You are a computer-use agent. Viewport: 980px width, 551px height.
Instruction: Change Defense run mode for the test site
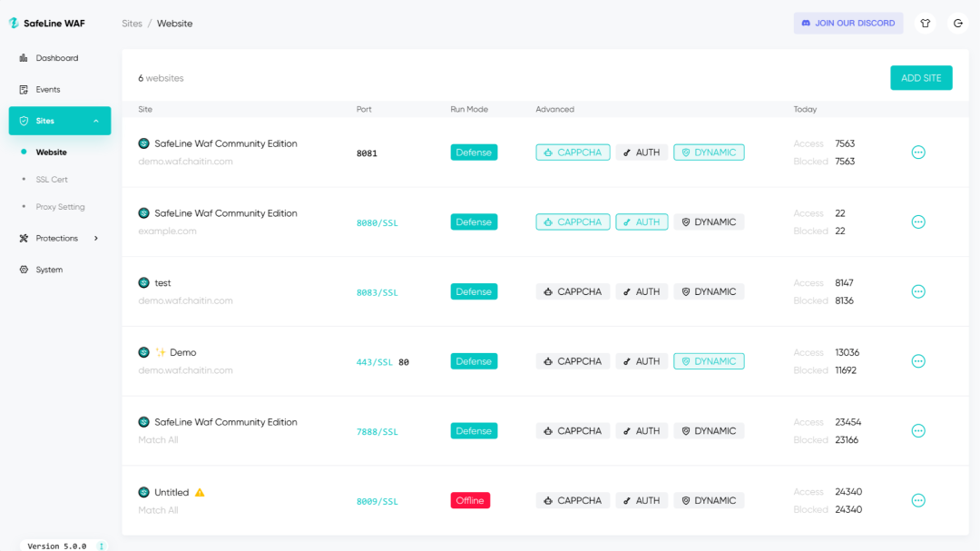(474, 291)
